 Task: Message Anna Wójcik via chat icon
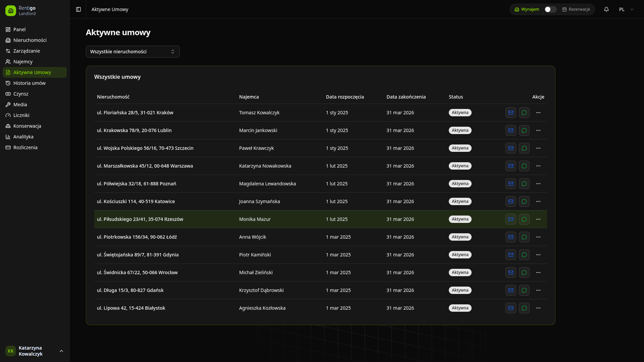coord(524,237)
